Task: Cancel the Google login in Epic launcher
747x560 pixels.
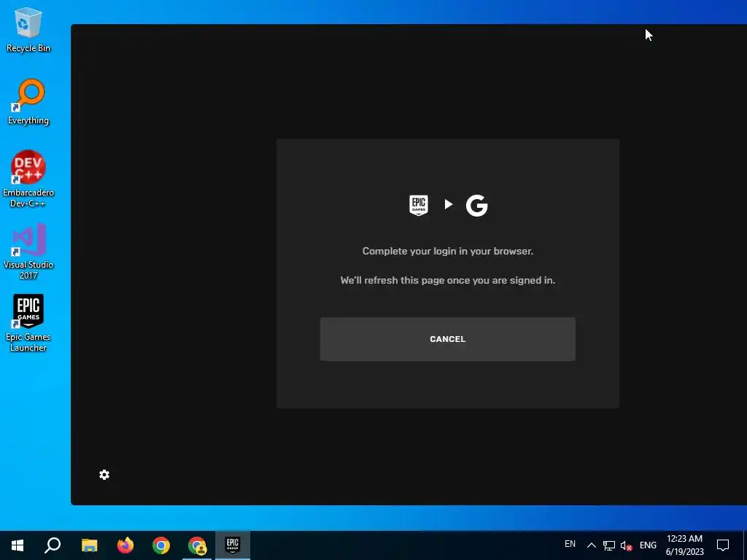Action: pos(447,339)
